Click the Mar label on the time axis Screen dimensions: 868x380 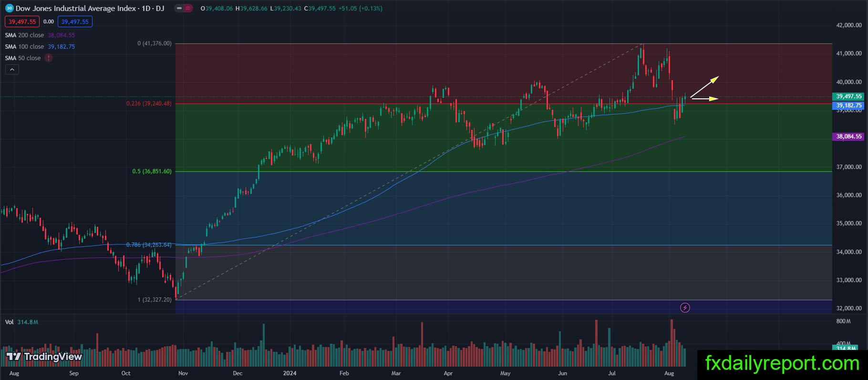tap(396, 373)
